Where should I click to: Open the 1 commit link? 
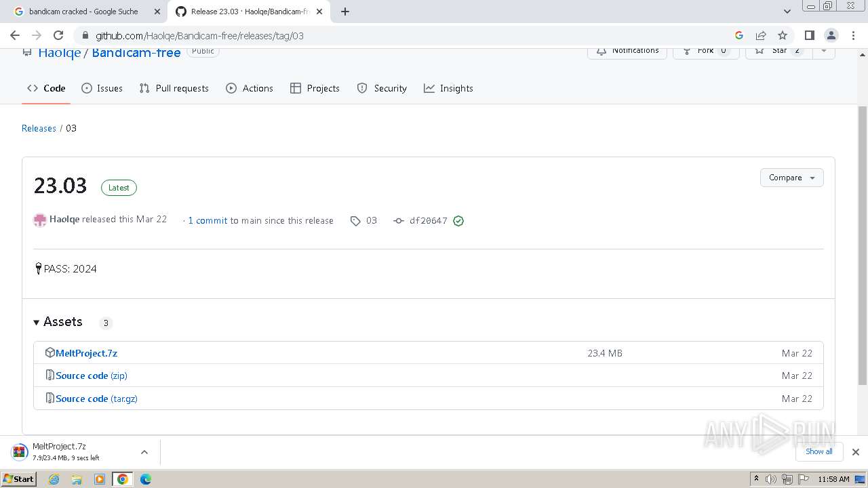(x=208, y=220)
